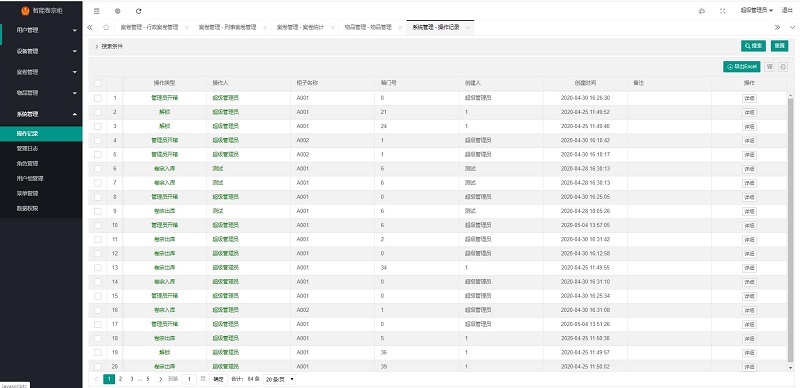Click the 操作类型 column header
Image resolution: width=800 pixels, height=388 pixels.
click(164, 83)
